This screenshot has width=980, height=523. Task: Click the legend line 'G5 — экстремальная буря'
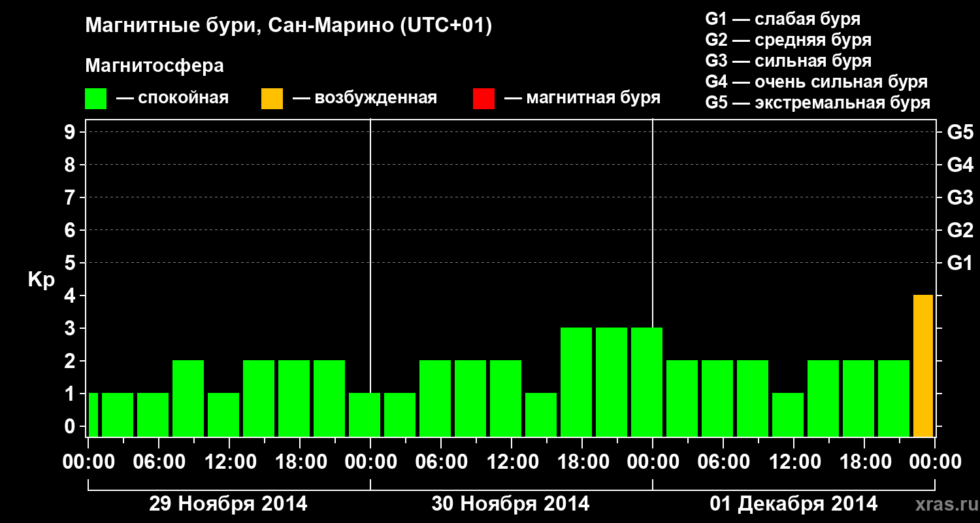point(817,103)
